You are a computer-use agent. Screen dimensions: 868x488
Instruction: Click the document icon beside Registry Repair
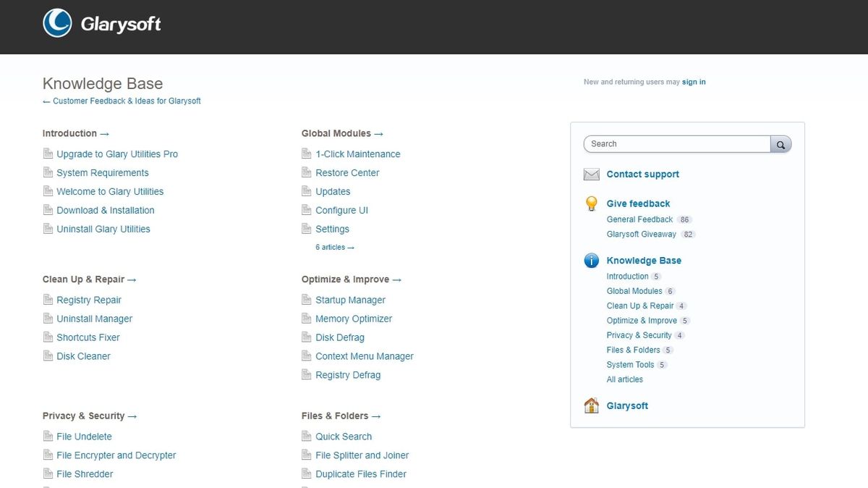(48, 300)
